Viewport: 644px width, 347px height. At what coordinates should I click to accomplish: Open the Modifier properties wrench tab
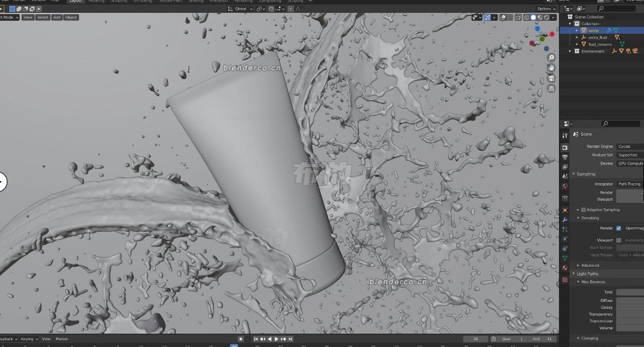(x=564, y=220)
